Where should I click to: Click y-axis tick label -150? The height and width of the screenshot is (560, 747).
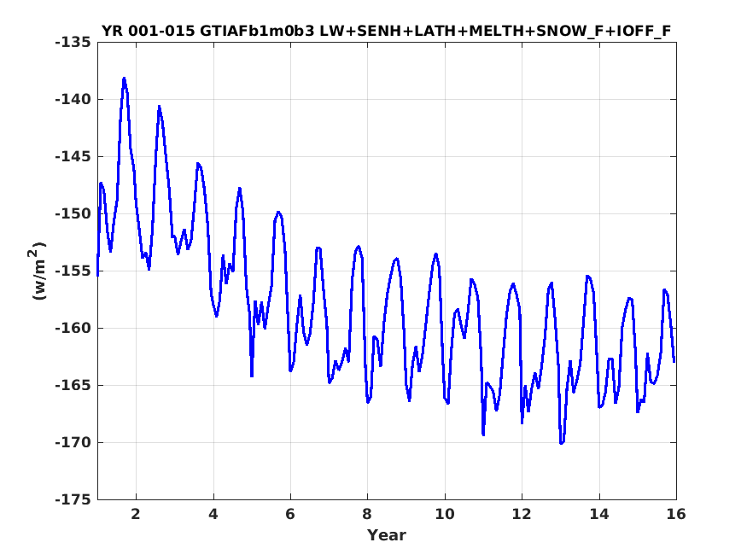click(73, 213)
